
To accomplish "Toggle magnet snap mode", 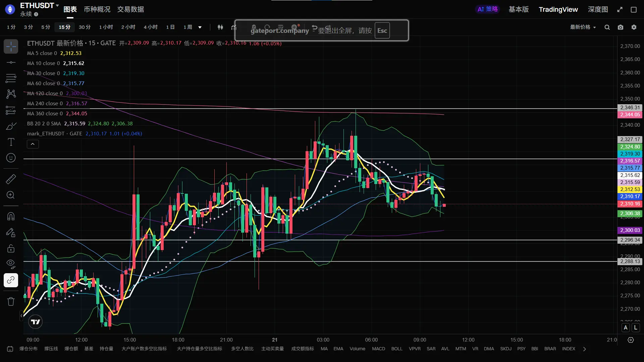I will click(11, 216).
